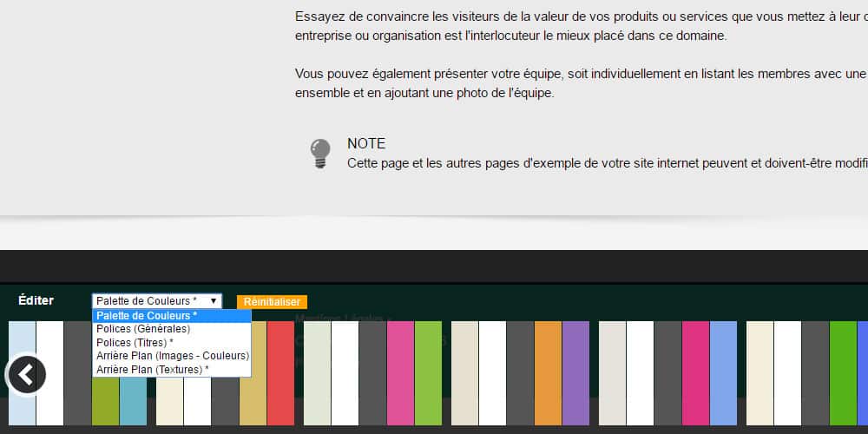This screenshot has height=434, width=868.
Task: Click the note text 'Cette page et les autres'
Action: tap(608, 163)
